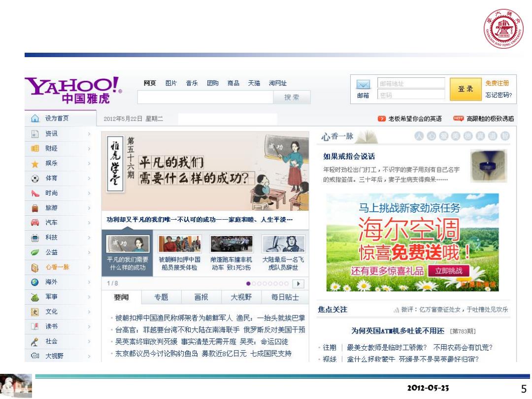Viewport: 532px width, 399px height.
Task: Click the 财经 finance icon
Action: (35, 149)
